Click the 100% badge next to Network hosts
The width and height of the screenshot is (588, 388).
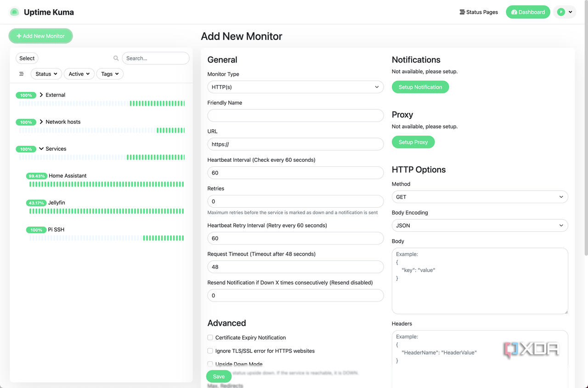[26, 122]
